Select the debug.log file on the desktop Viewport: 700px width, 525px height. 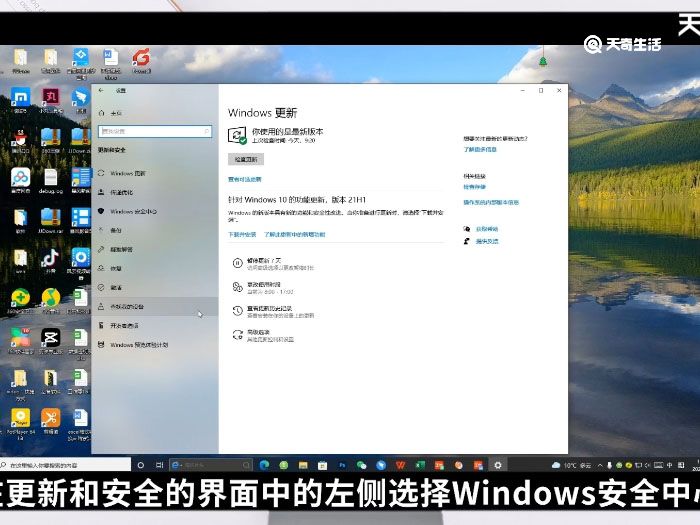(51, 180)
